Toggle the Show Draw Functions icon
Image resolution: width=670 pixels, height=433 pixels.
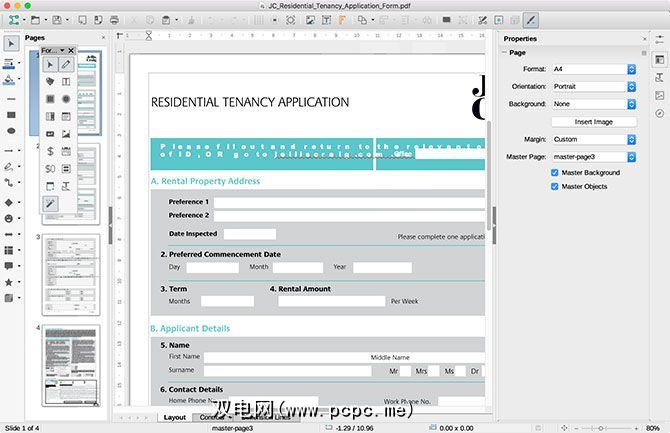[531, 20]
